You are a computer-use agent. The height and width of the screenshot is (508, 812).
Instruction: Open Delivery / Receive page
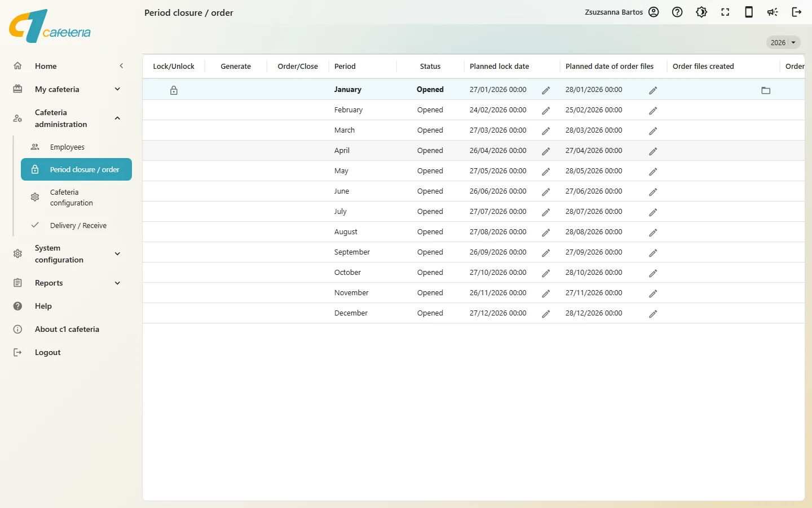(78, 225)
